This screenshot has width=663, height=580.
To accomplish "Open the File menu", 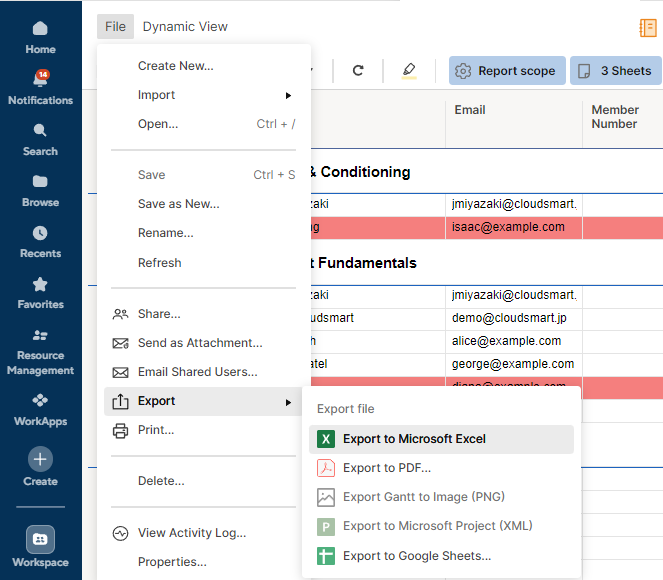I will point(115,27).
